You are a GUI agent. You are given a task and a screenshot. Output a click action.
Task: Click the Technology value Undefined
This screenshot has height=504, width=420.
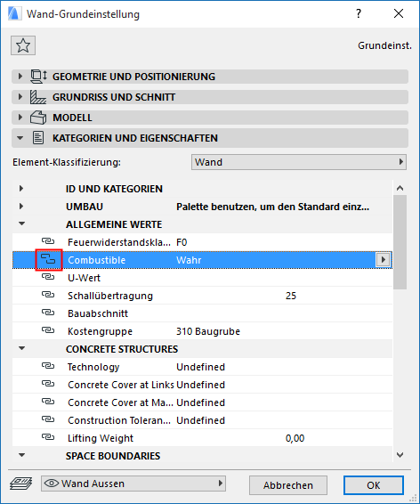coord(201,367)
